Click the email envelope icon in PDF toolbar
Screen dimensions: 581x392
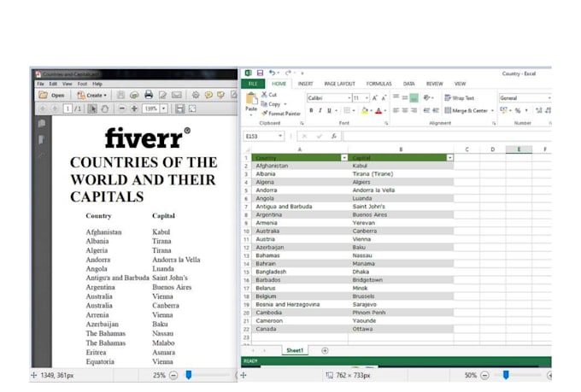click(x=177, y=95)
